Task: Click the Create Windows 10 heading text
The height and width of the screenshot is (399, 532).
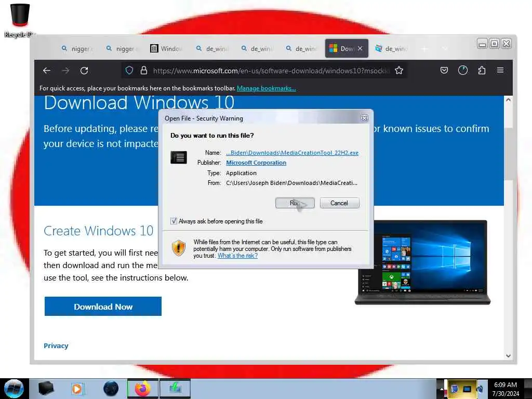Action: [98, 231]
